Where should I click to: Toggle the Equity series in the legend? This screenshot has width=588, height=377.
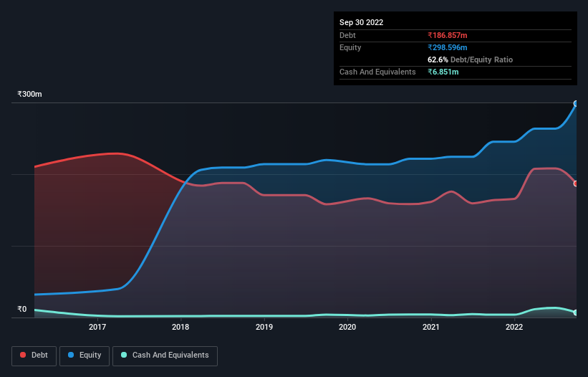[x=85, y=355]
